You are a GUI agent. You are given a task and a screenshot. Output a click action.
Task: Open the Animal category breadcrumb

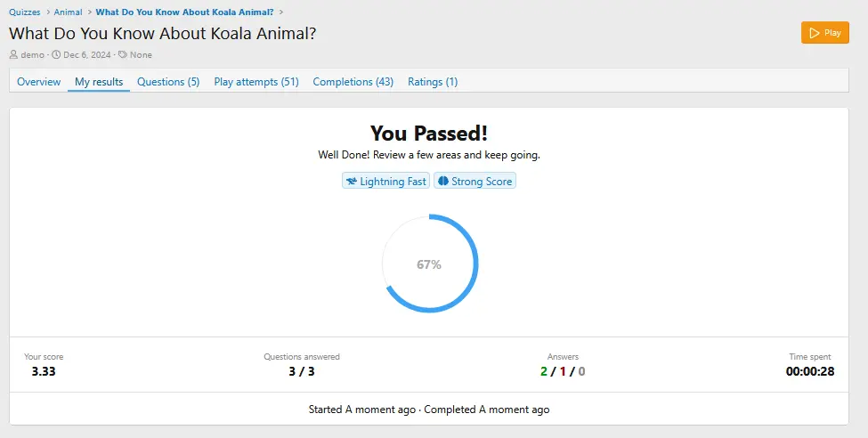(x=68, y=12)
